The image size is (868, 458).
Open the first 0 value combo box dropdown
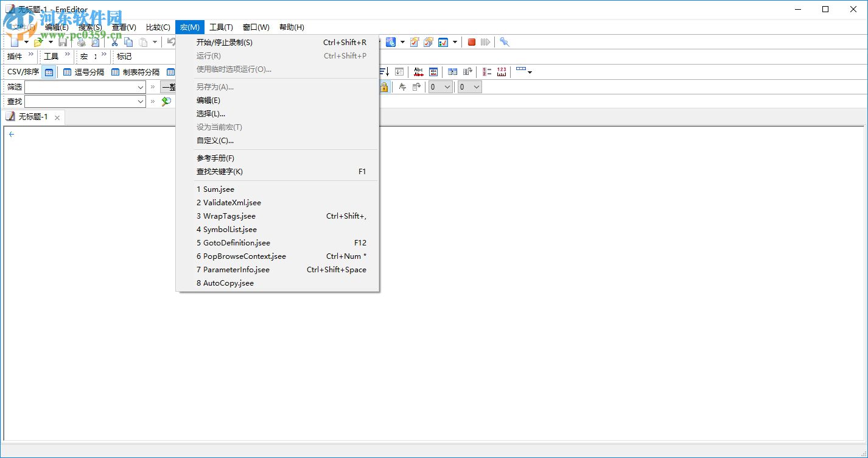point(446,86)
